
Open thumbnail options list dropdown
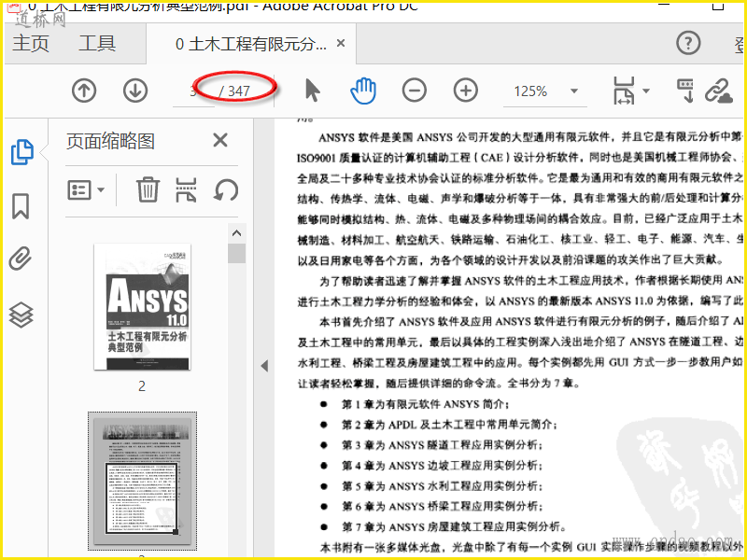pyautogui.click(x=86, y=190)
